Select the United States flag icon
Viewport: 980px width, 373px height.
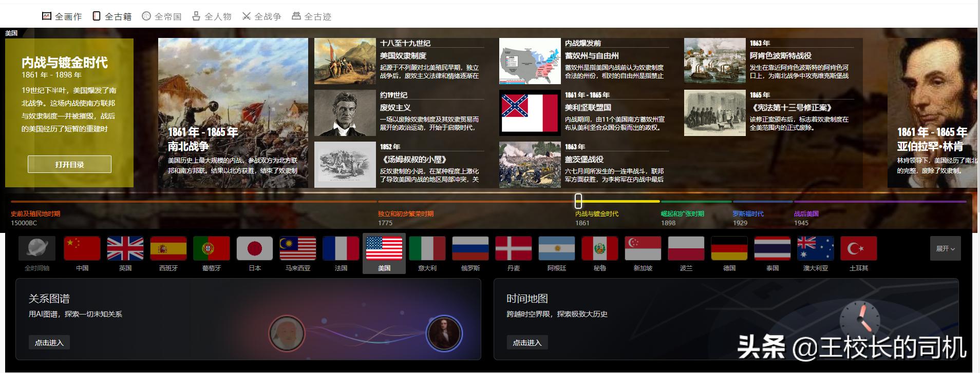point(384,249)
